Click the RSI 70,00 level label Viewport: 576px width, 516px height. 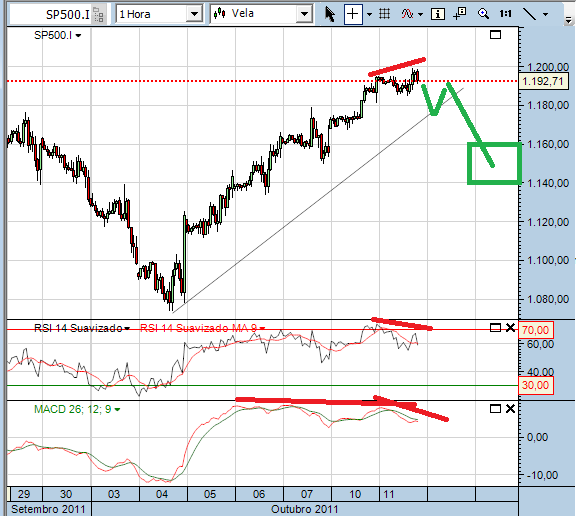(536, 330)
